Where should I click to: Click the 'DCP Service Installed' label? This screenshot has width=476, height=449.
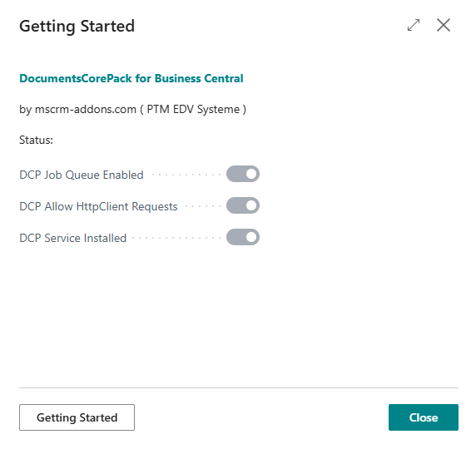click(x=73, y=238)
